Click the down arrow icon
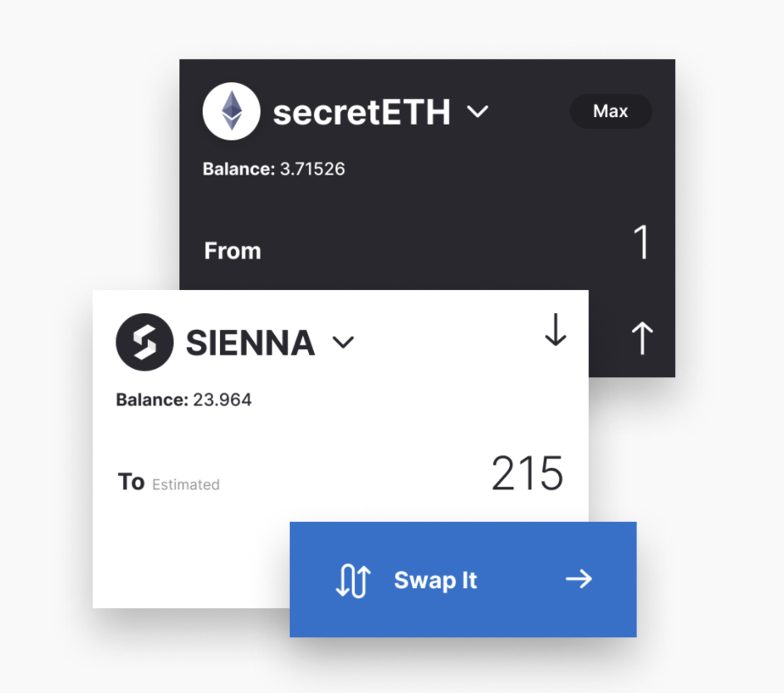The height and width of the screenshot is (693, 784). click(x=555, y=331)
